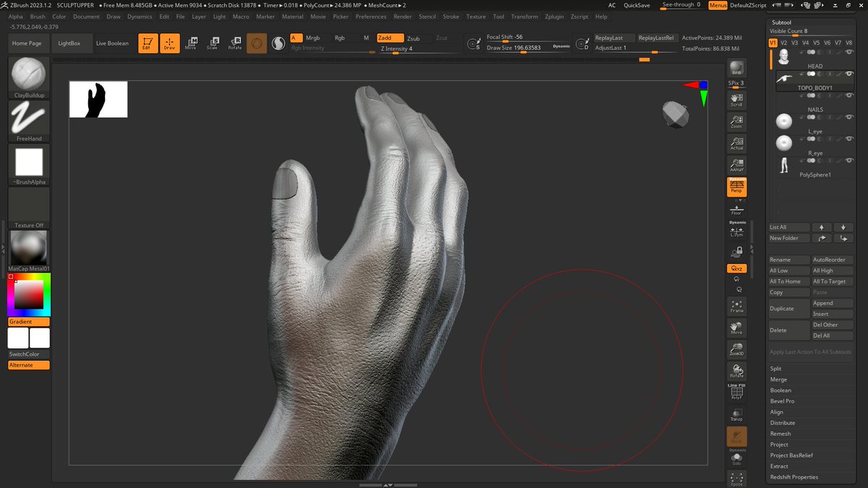Screen dimensions: 868x488
Task: Click the Actual size icon
Action: pos(736,142)
